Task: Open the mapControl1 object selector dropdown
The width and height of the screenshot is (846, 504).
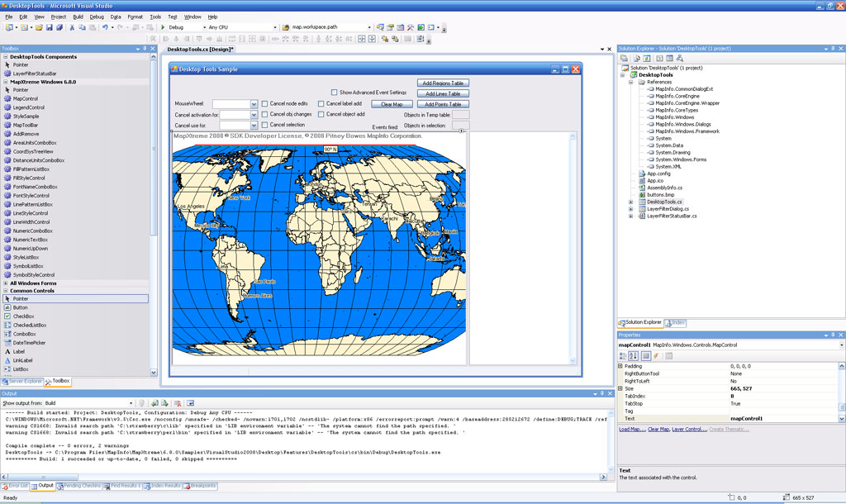Action: pos(842,345)
